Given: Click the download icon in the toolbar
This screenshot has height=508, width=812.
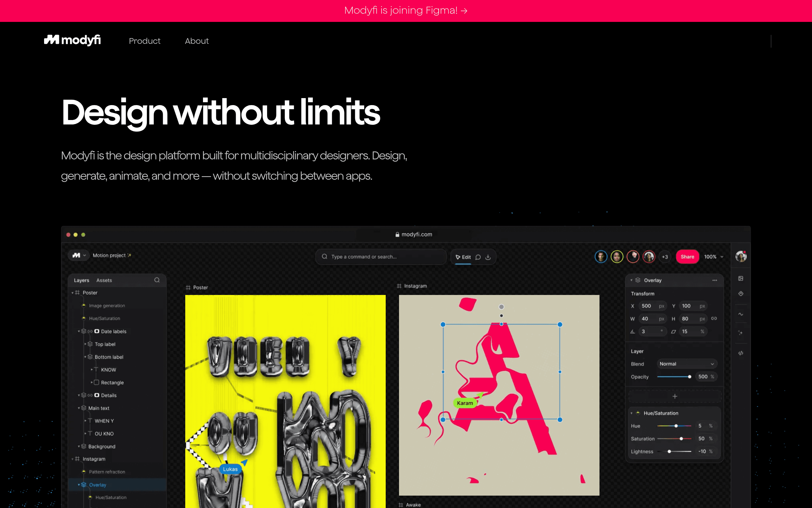Looking at the screenshot, I should tap(488, 257).
